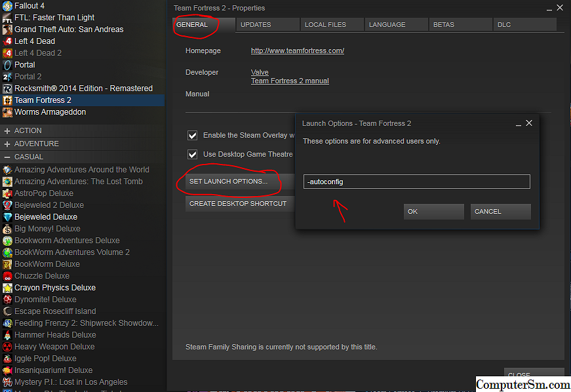571x392 pixels.
Task: Click the Left 4 Dead game icon
Action: (x=7, y=41)
